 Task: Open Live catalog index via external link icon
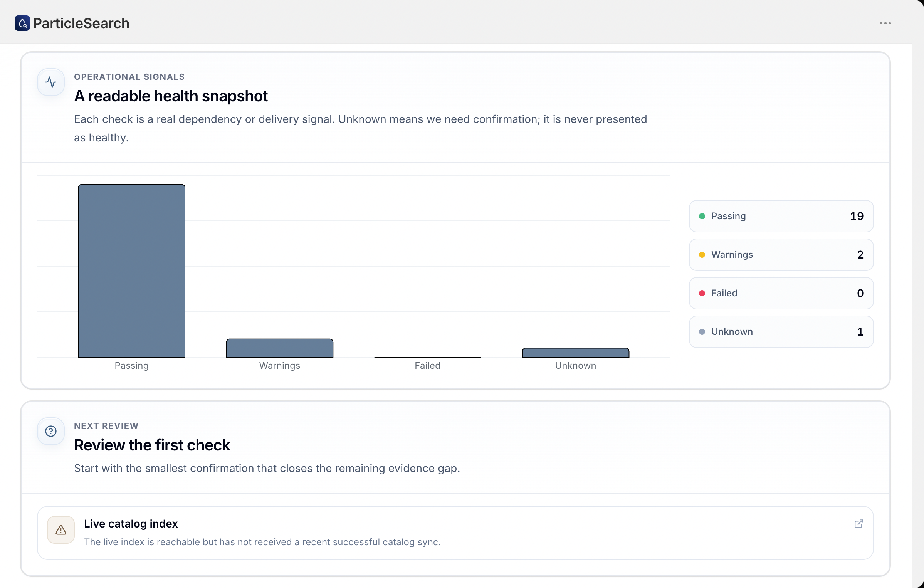click(x=858, y=524)
